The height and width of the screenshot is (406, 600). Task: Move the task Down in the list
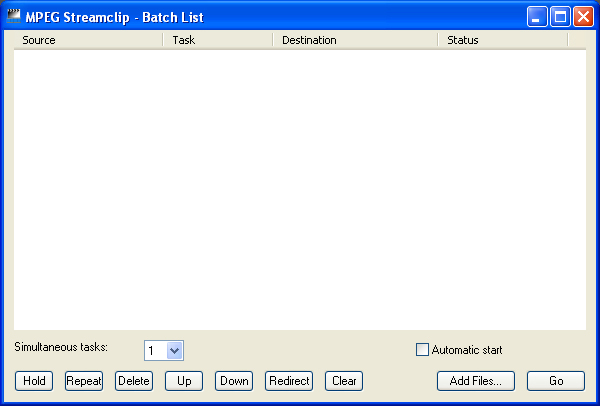pos(234,381)
